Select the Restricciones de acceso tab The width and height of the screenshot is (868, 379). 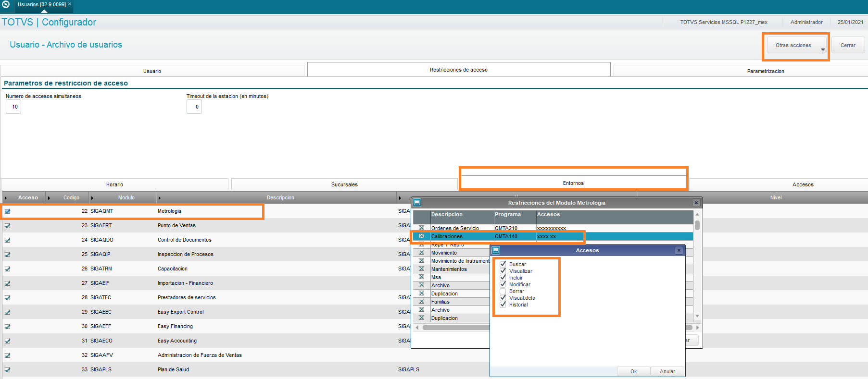459,70
